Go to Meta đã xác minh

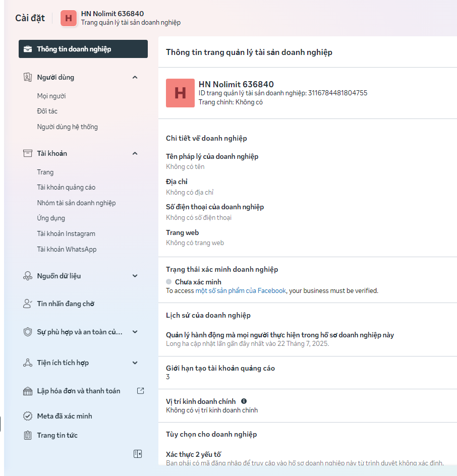tap(64, 416)
